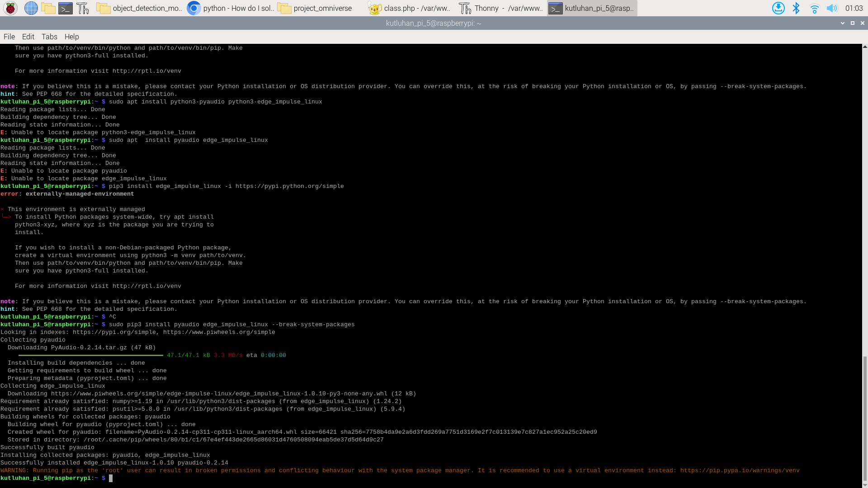Image resolution: width=868 pixels, height=488 pixels.
Task: Click 'E: Unable to locate package pyaudio' line
Action: click(64, 171)
